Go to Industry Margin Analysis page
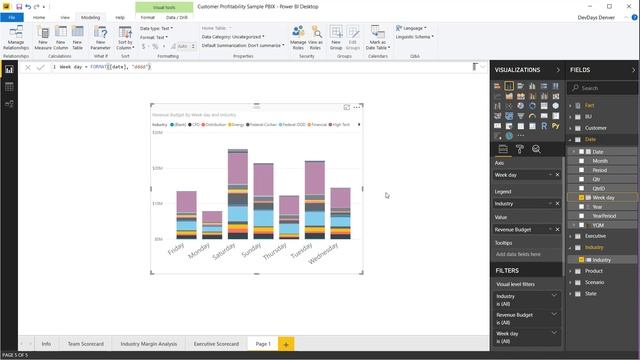640x360 pixels. (x=149, y=344)
